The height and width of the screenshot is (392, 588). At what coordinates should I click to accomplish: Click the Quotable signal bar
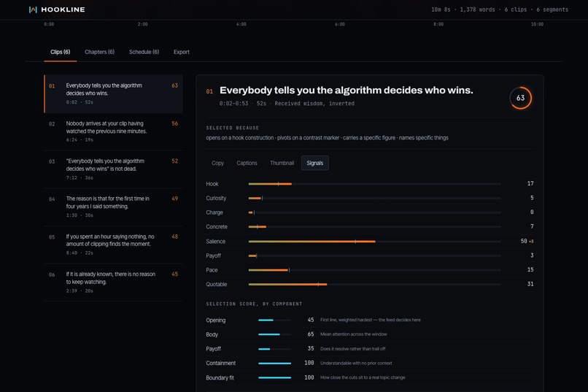pos(374,285)
